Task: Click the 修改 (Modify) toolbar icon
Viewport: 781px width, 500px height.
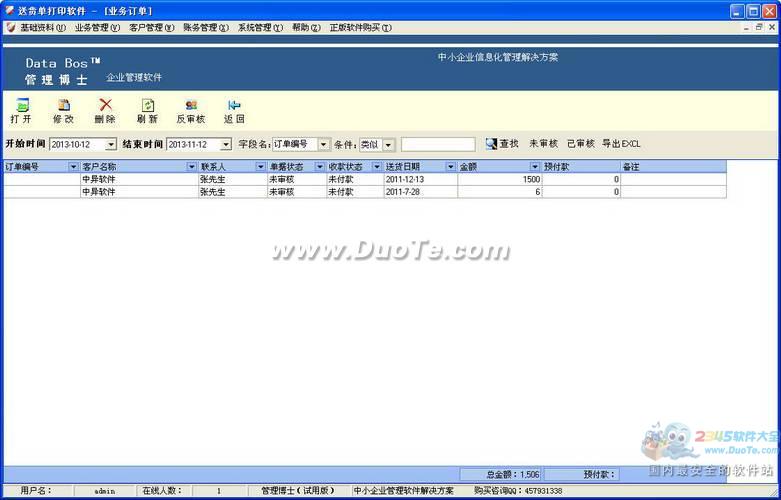Action: pos(64,105)
